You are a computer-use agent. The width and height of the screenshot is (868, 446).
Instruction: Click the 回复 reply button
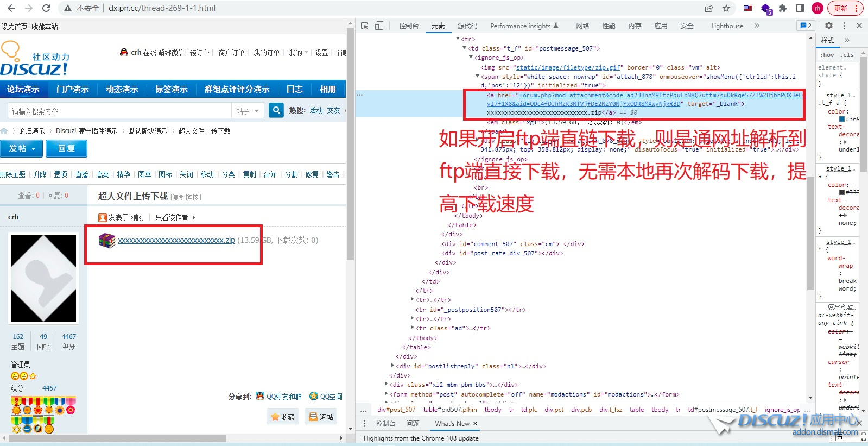point(66,148)
